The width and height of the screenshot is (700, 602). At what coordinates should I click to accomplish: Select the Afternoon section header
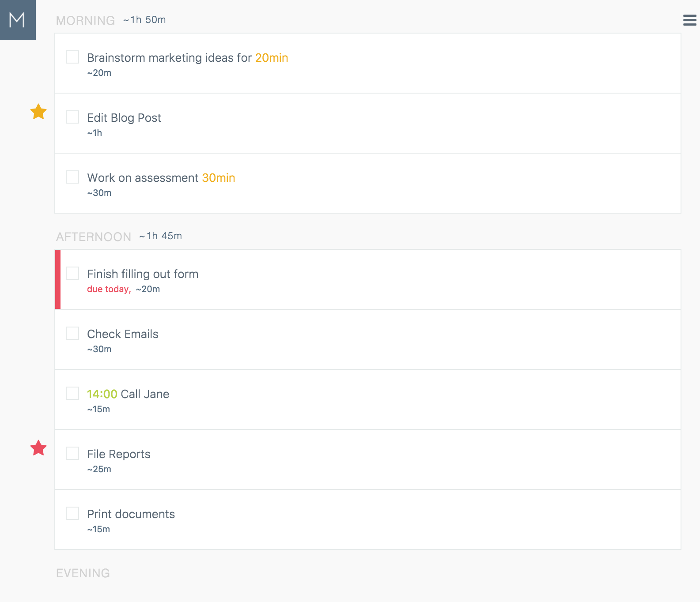click(94, 237)
